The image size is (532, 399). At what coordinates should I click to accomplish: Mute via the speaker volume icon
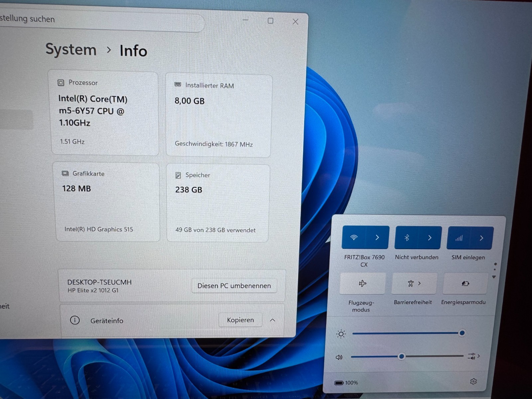(x=339, y=357)
